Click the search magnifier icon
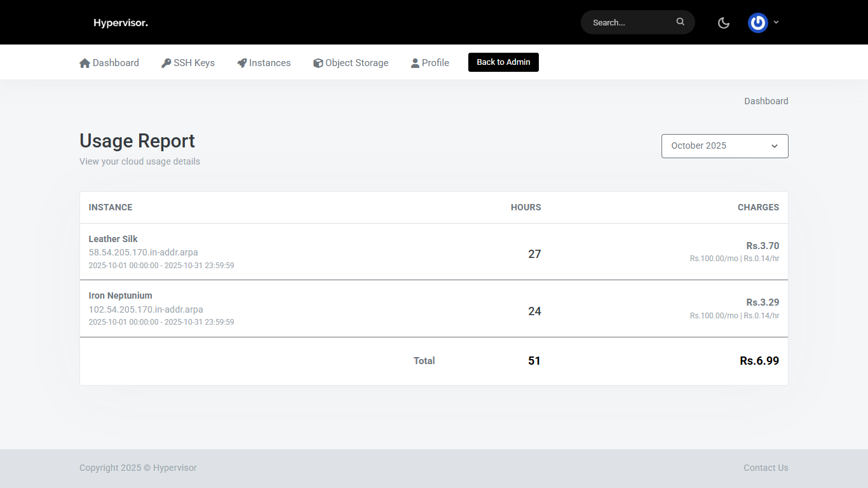 click(x=680, y=22)
